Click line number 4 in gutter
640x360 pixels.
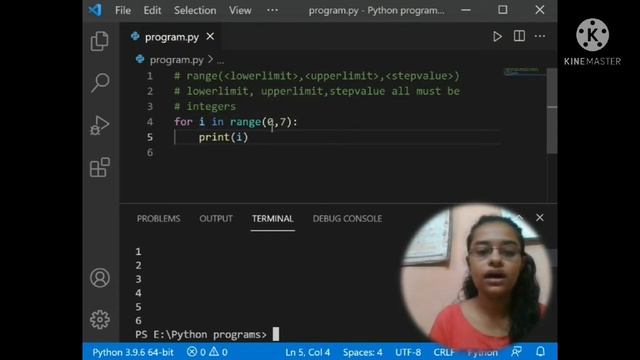tap(150, 122)
